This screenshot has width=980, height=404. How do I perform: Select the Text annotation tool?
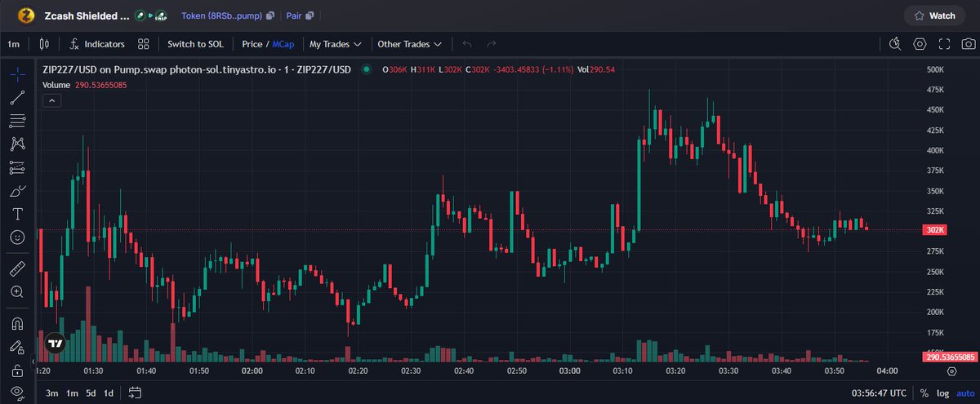17,214
